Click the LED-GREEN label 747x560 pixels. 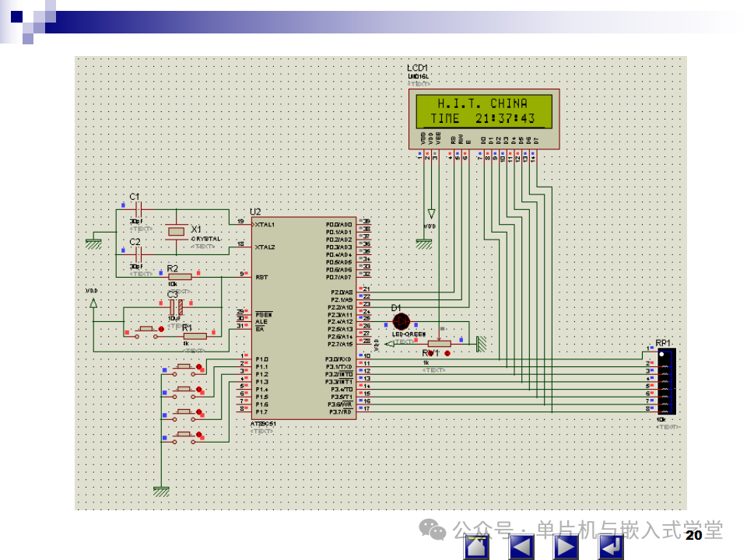pyautogui.click(x=409, y=334)
